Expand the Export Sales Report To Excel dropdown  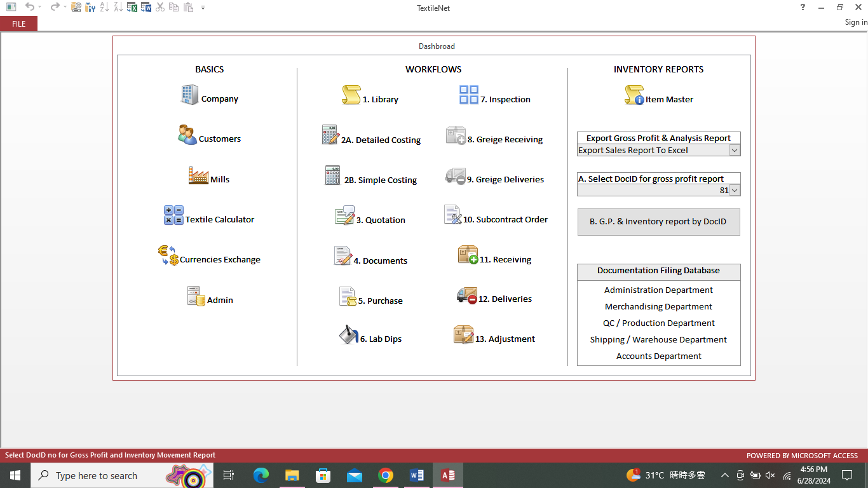click(x=735, y=151)
